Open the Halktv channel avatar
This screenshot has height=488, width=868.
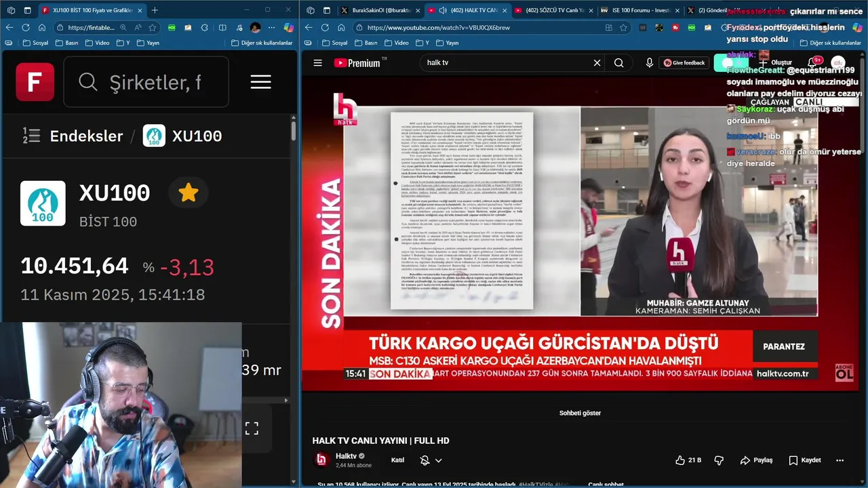pyautogui.click(x=321, y=460)
